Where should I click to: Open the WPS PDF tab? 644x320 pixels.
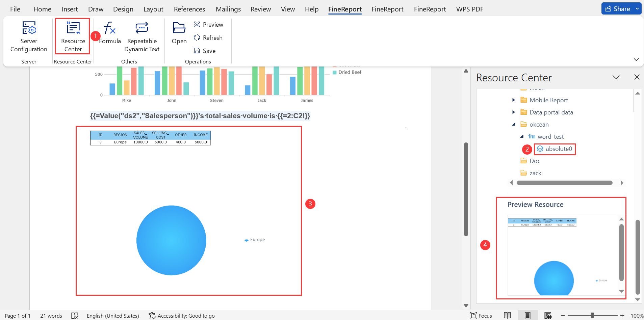tap(470, 9)
